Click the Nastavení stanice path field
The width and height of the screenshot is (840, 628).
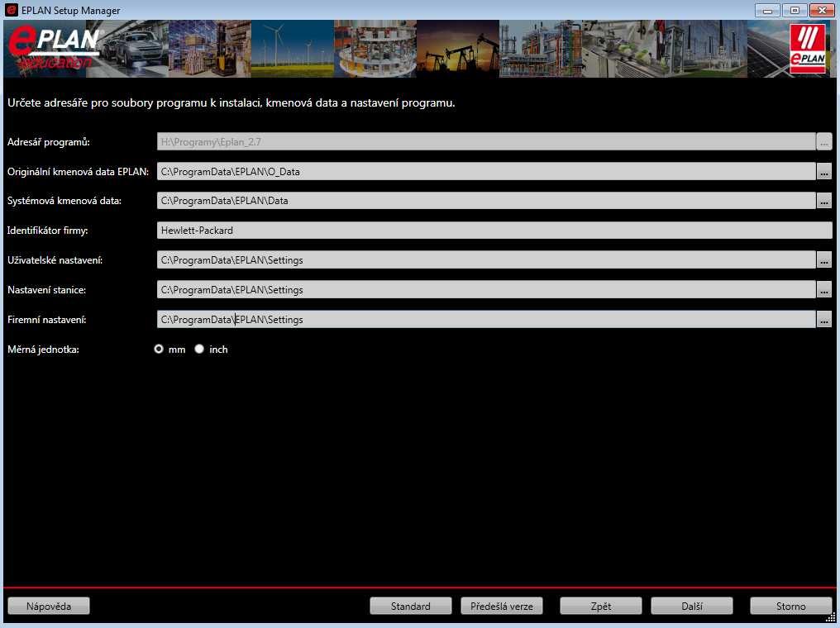486,290
